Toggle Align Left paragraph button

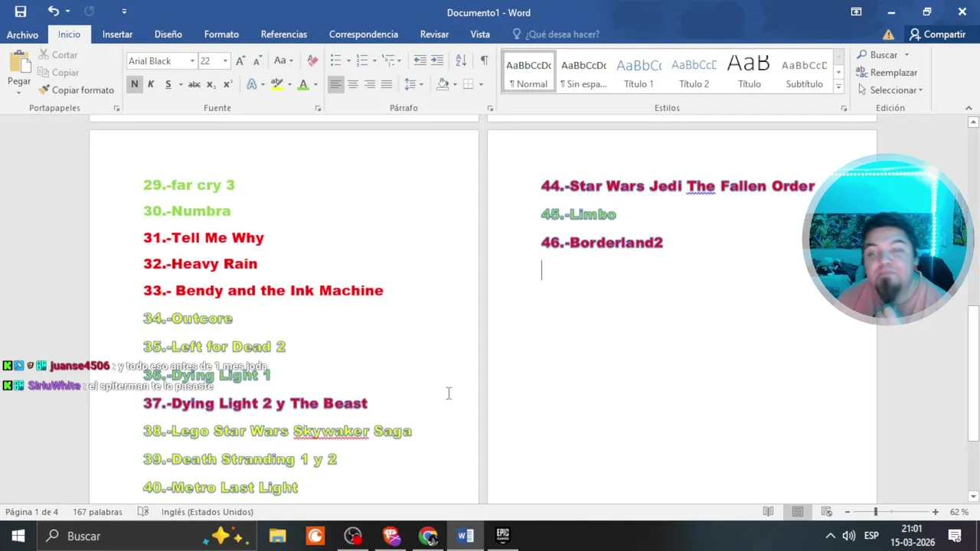[336, 84]
